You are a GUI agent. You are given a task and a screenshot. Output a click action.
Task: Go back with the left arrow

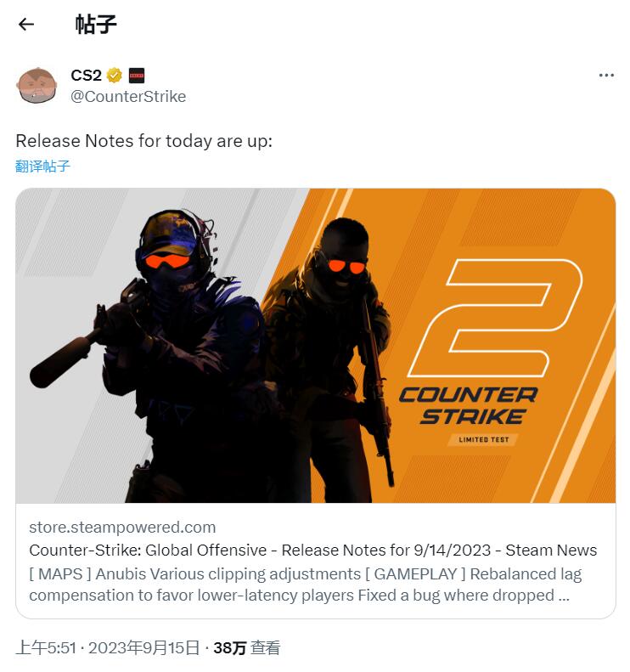tap(26, 25)
